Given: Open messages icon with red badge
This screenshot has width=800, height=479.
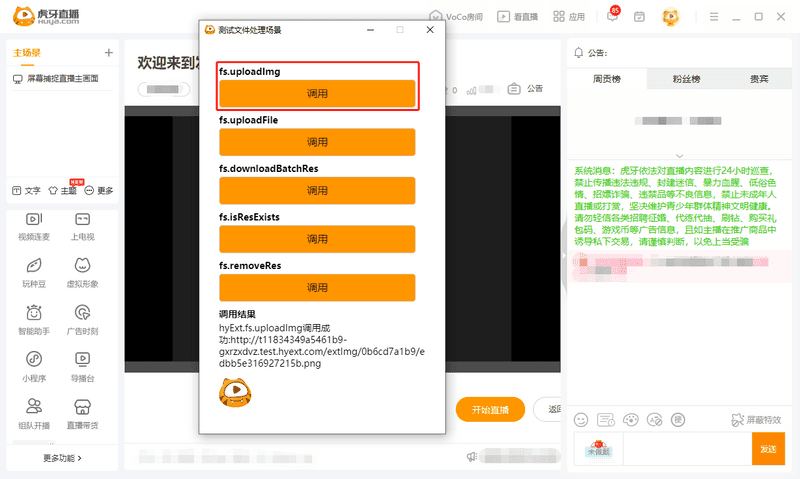Looking at the screenshot, I should click(x=613, y=15).
